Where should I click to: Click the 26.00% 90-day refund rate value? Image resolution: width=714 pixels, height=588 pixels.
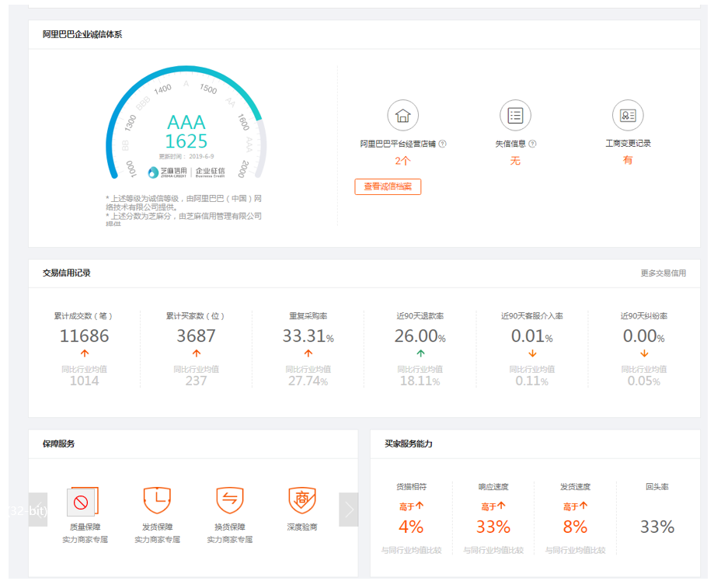pos(420,336)
